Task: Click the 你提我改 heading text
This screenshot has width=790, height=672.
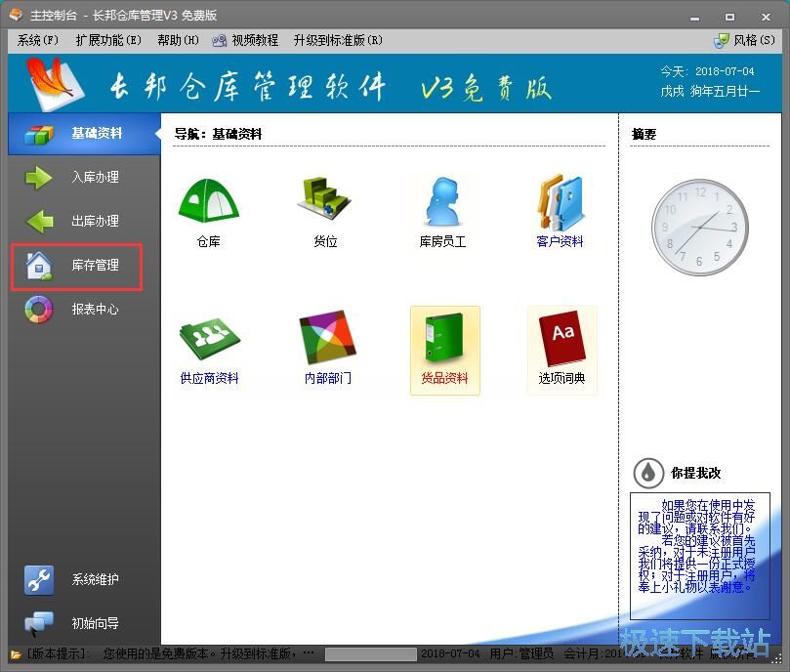Action: point(696,474)
